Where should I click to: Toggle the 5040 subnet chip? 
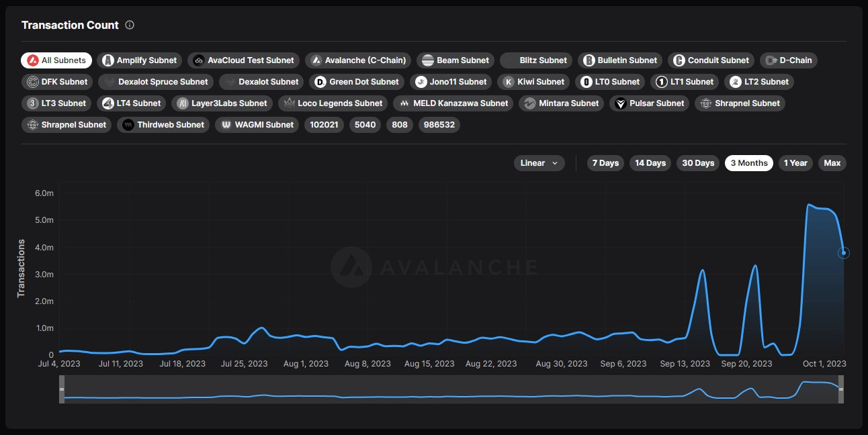point(365,125)
